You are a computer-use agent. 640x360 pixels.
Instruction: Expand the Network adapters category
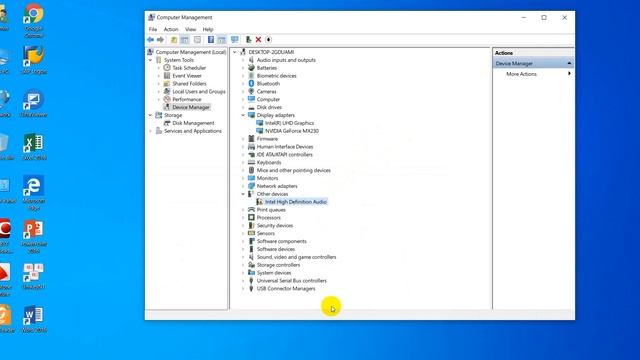pos(243,186)
